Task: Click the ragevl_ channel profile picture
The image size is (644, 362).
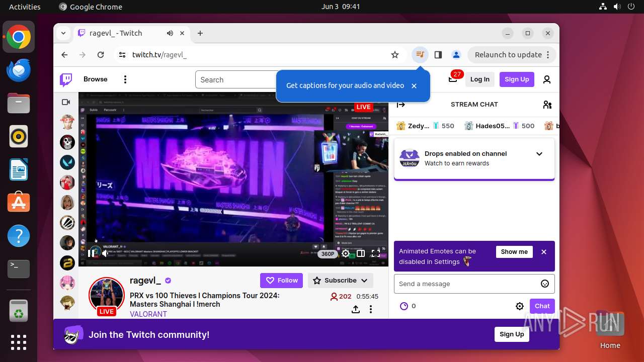Action: pyautogui.click(x=106, y=295)
